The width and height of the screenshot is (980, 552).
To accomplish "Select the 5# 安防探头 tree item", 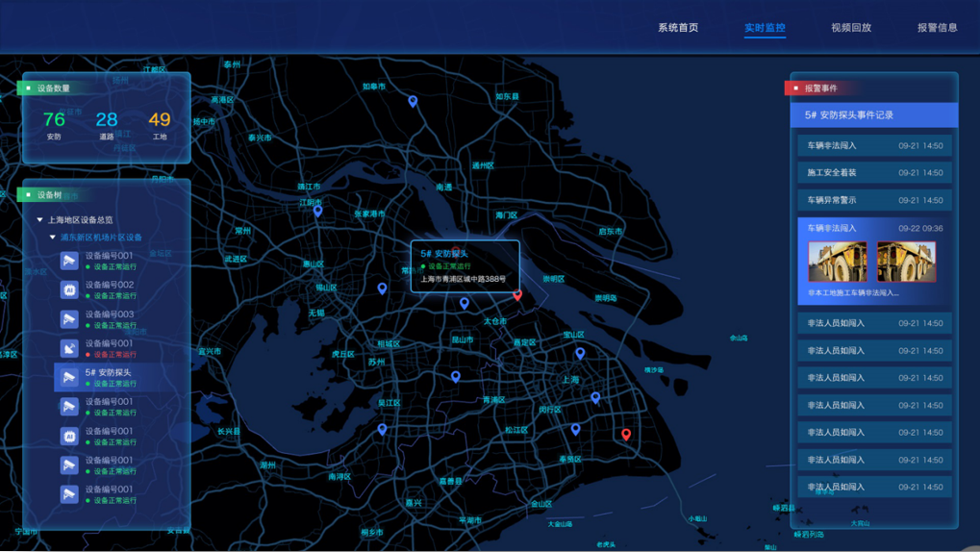I will pyautogui.click(x=108, y=372).
